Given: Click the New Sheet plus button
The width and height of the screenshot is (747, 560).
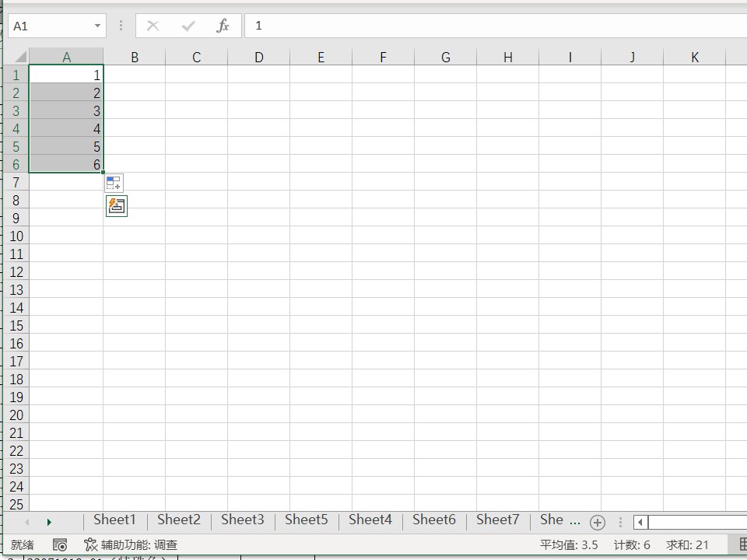Looking at the screenshot, I should point(598,521).
